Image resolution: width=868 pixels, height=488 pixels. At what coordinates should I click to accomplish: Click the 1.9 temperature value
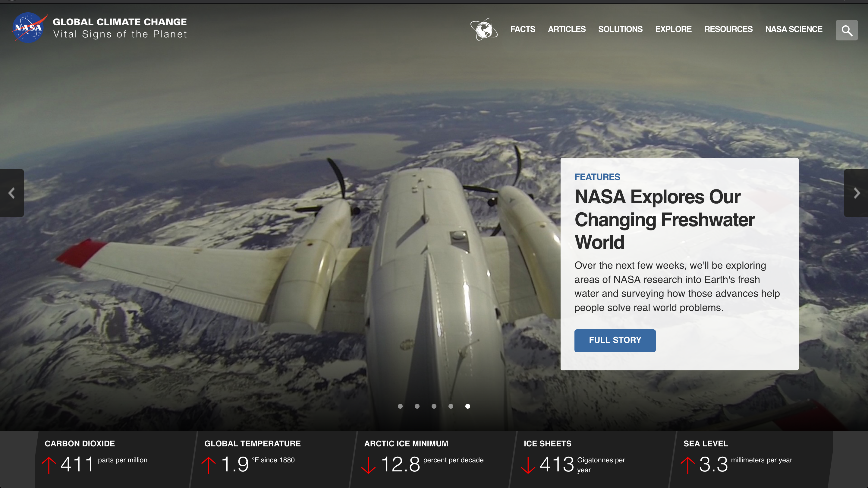[235, 464]
